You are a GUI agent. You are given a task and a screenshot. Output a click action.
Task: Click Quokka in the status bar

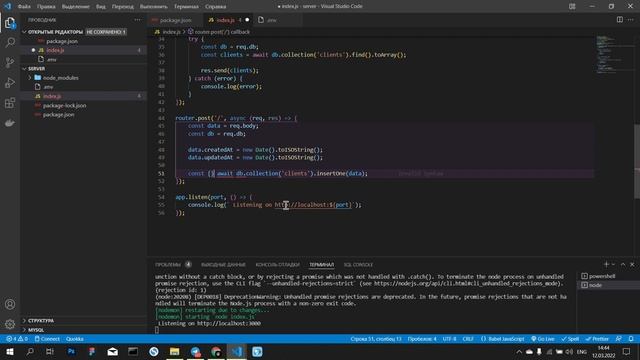click(x=75, y=339)
